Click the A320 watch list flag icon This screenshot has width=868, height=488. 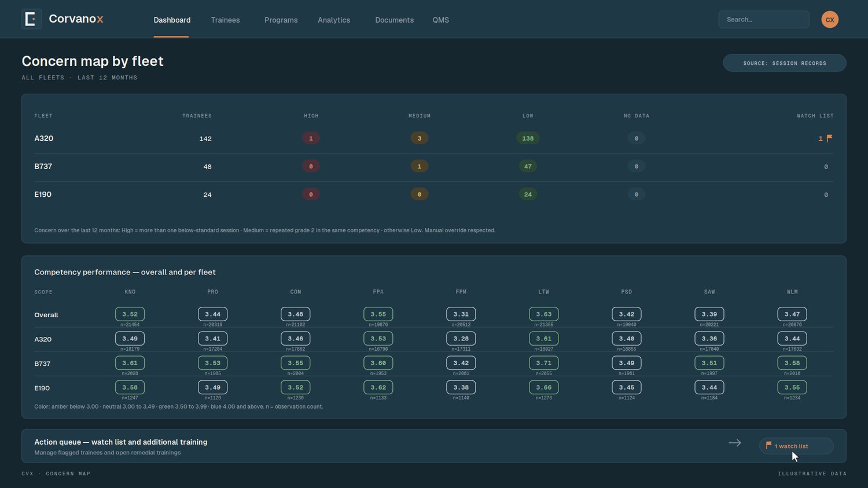coord(829,138)
